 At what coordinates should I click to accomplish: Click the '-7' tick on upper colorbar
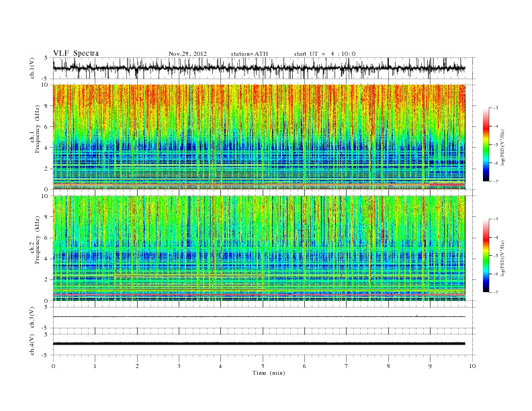(496, 182)
